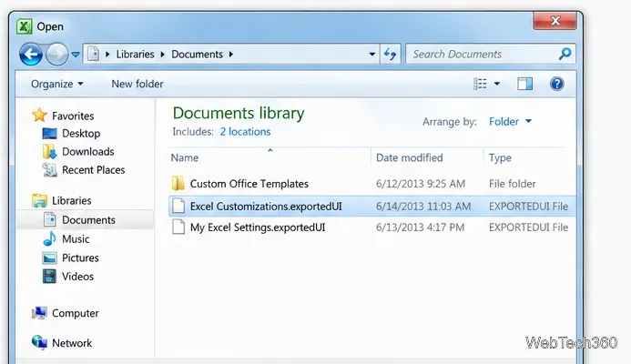The width and height of the screenshot is (631, 364).
Task: Click the Videos film icon
Action: 49,277
